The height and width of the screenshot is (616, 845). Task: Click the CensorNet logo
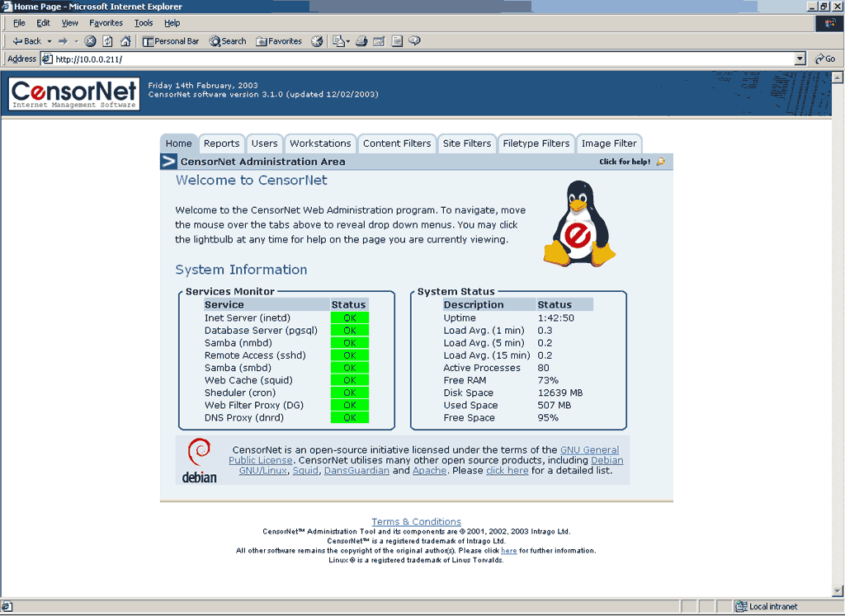coord(73,94)
